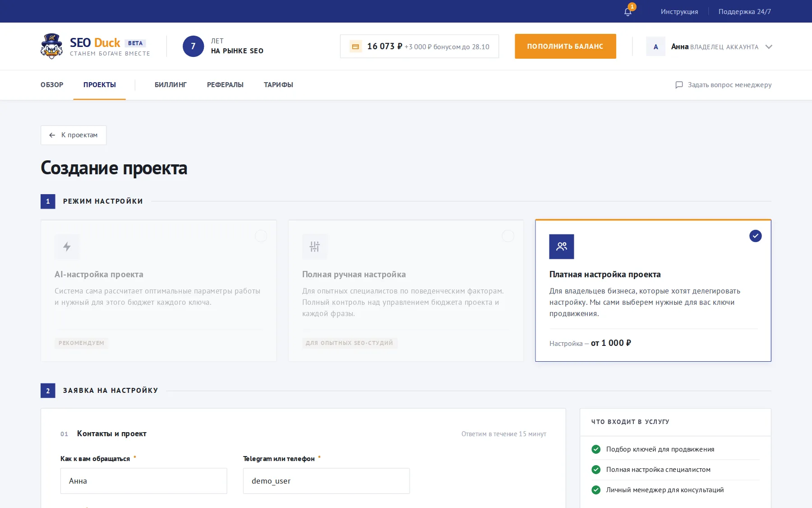The image size is (812, 508).
Task: Click the green check by Личный менеджер
Action: click(x=596, y=490)
